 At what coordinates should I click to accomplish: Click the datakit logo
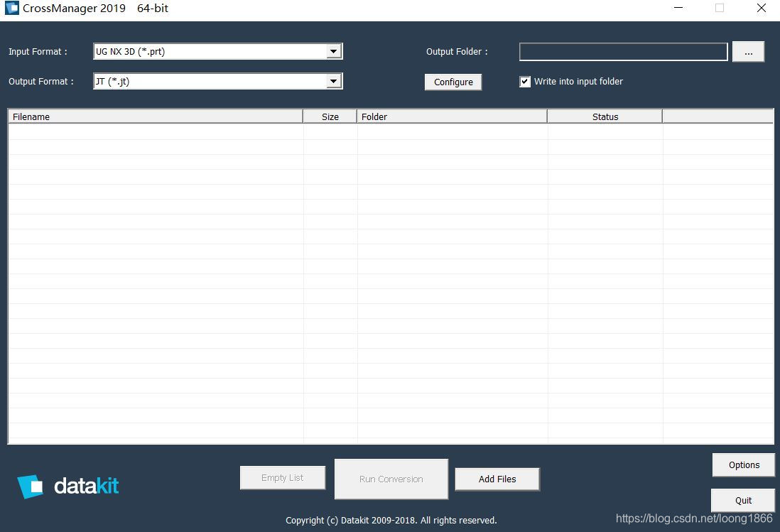coord(68,487)
